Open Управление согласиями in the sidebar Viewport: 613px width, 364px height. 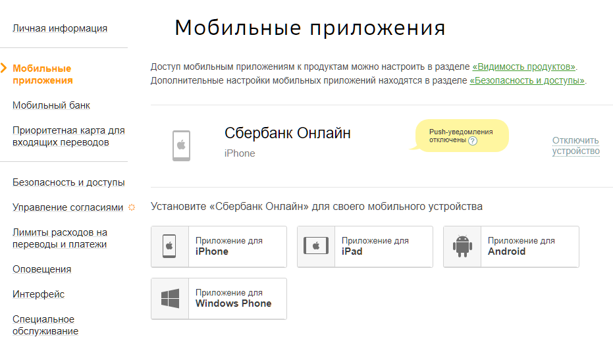coord(68,207)
